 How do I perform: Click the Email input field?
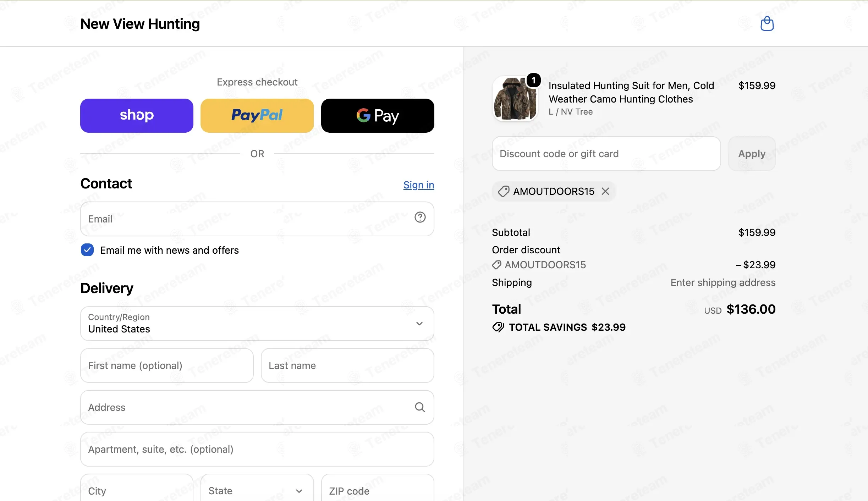point(257,219)
